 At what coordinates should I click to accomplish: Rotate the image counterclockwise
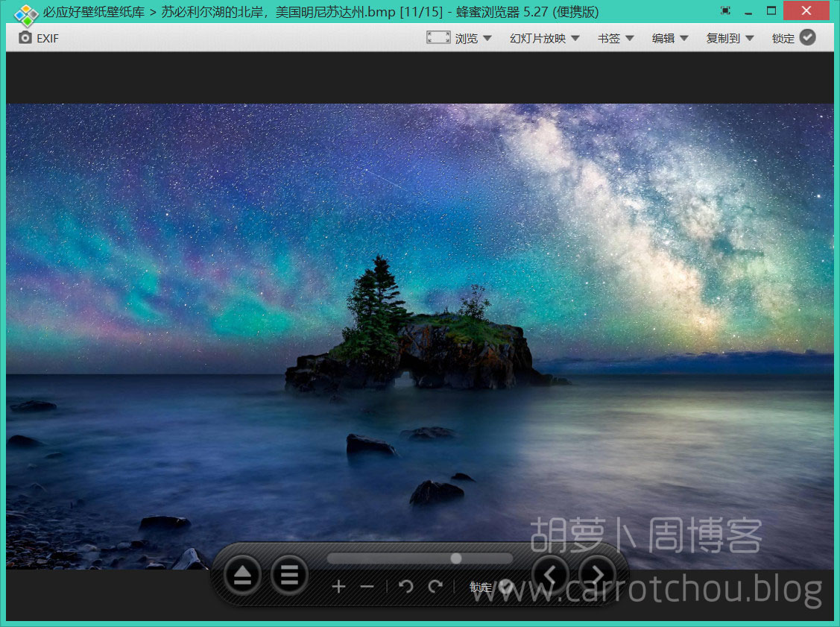406,587
